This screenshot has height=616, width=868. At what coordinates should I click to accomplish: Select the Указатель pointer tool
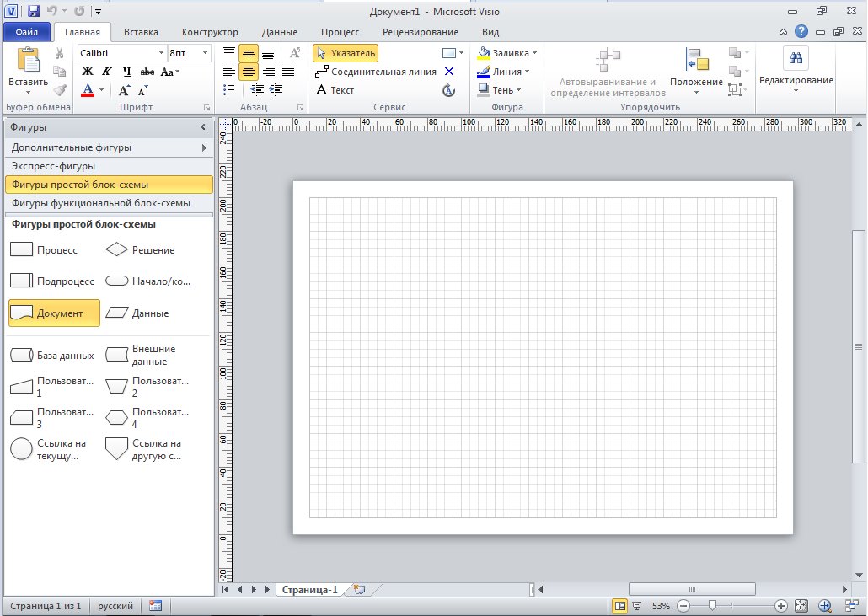346,52
